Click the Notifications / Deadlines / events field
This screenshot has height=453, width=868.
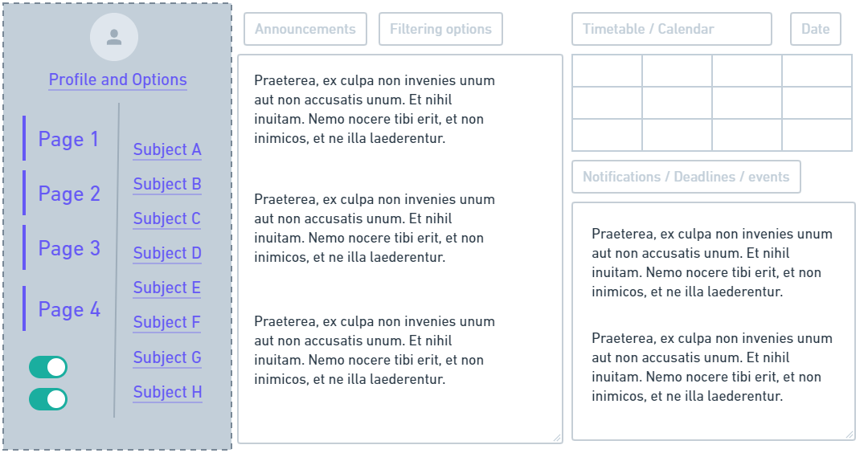[686, 177]
